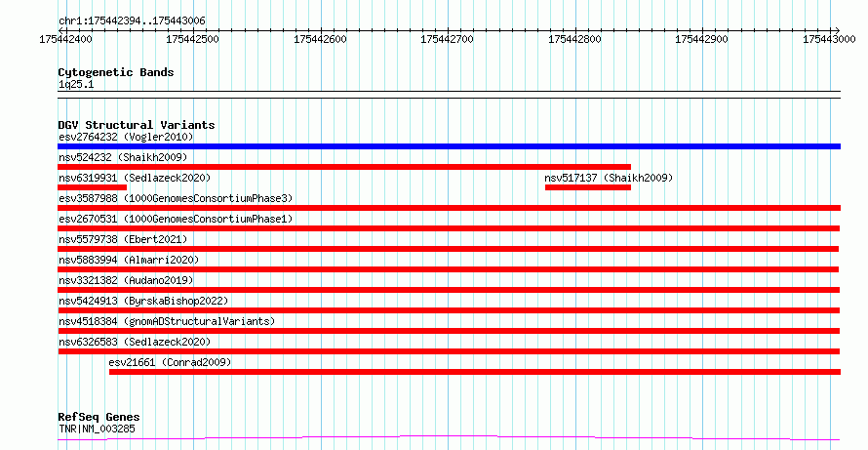868x450 pixels.
Task: Click the magenta TNR gene line
Action: tap(449, 438)
